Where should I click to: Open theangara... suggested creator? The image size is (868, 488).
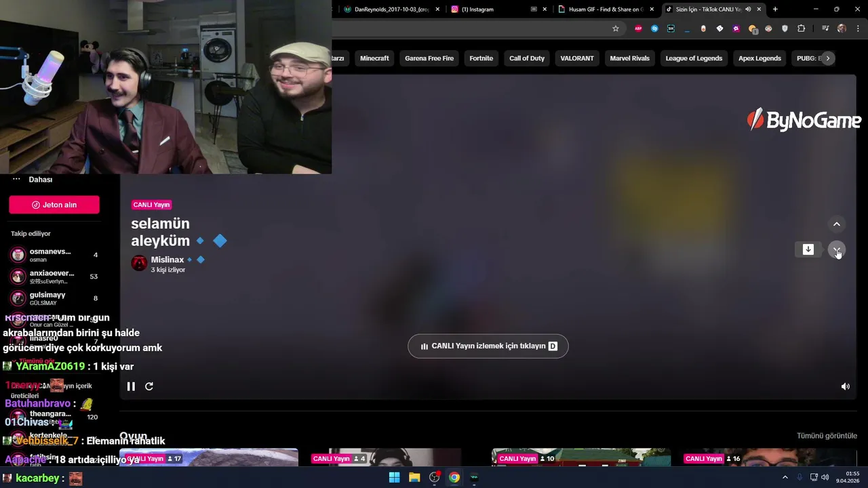click(x=54, y=417)
